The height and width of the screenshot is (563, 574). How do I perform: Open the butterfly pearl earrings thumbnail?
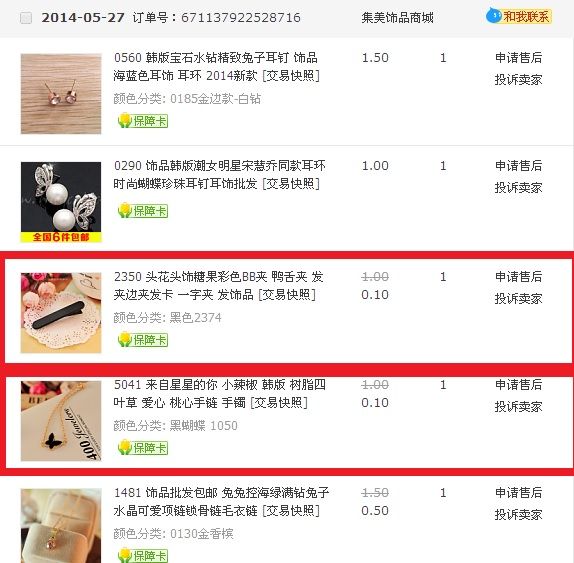(x=61, y=202)
